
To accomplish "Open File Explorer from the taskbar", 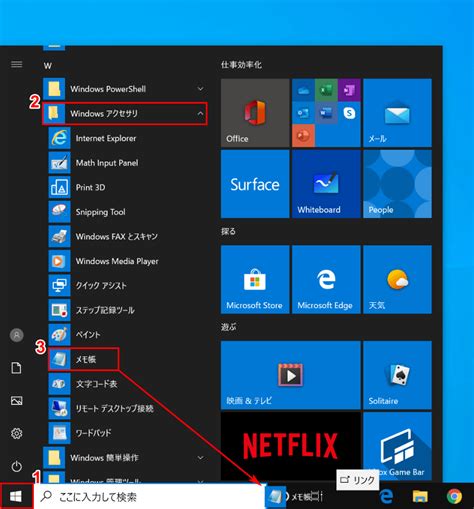I will pos(420,496).
